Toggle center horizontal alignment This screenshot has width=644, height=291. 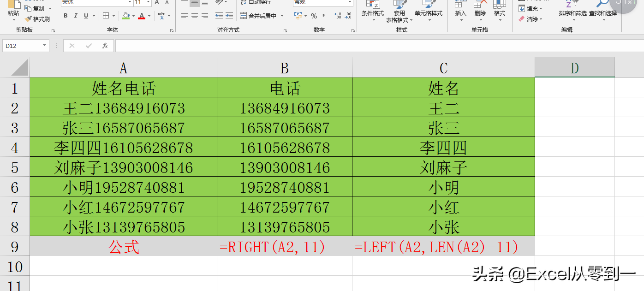[194, 16]
